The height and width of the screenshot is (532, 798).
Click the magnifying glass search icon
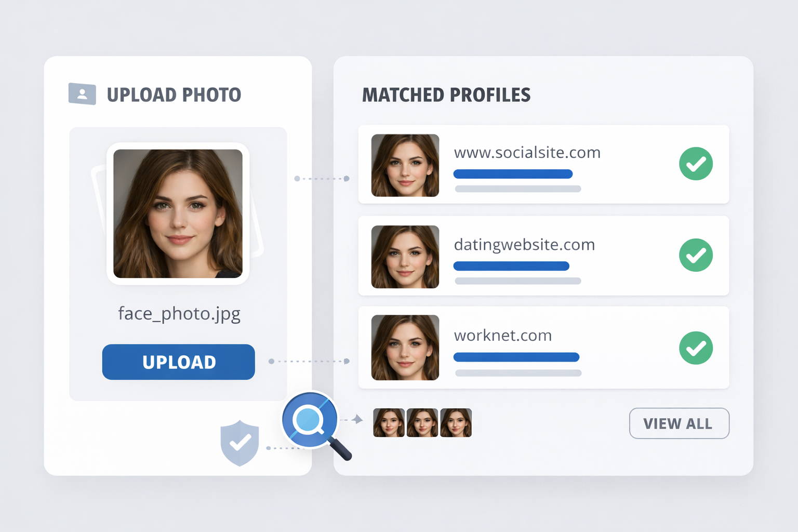[x=310, y=420]
